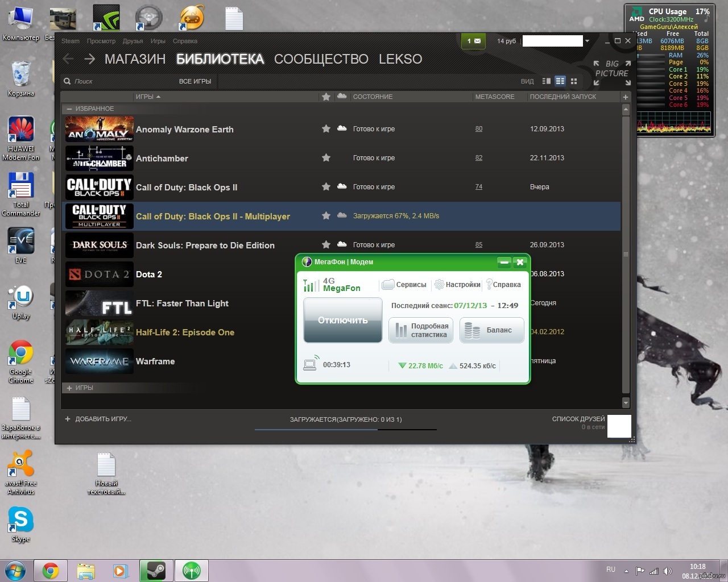728x582 pixels.
Task: Open MegaFon modem taskbar icon
Action: tap(192, 571)
